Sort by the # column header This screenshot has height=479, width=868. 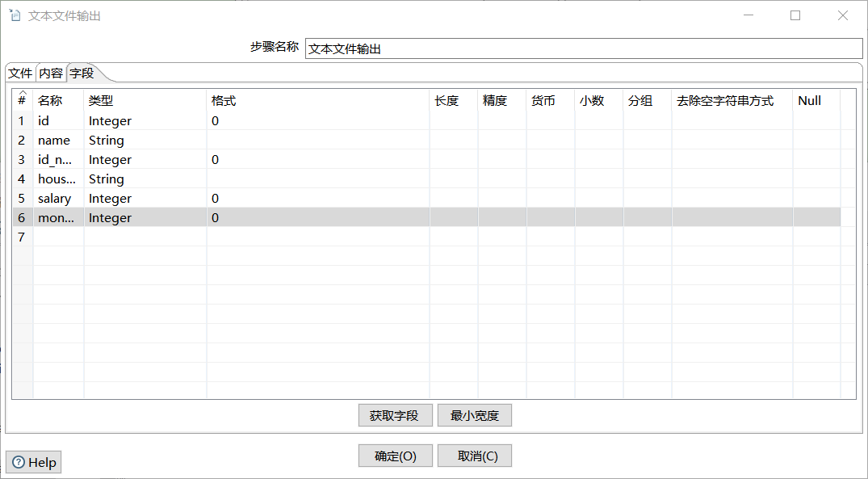[x=22, y=100]
